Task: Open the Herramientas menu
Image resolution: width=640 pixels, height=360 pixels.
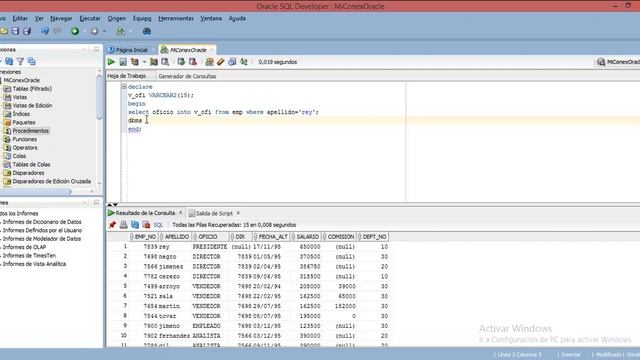Action: click(x=176, y=18)
